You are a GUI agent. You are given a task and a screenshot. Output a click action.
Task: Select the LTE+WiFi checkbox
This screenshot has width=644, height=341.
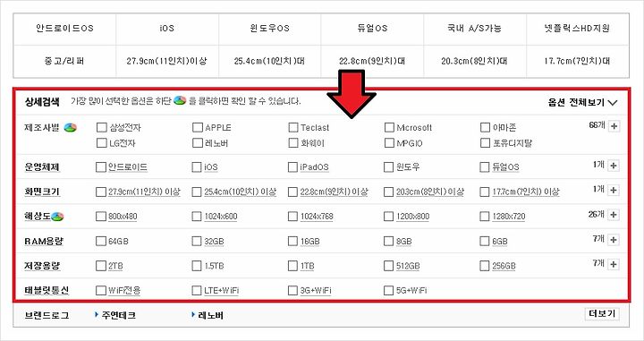197,291
